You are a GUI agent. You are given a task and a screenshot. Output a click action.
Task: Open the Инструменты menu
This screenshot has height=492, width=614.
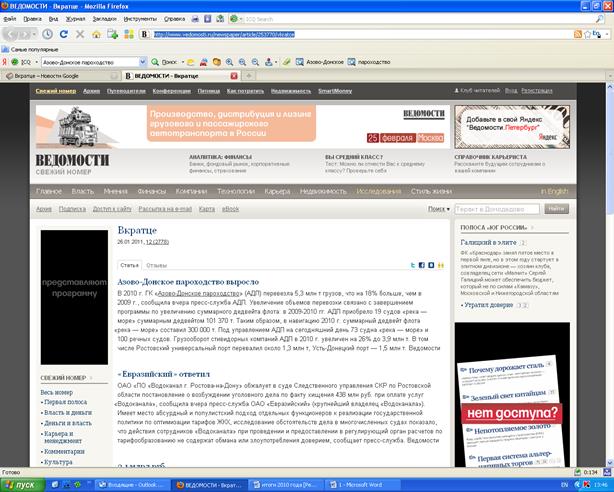click(140, 19)
